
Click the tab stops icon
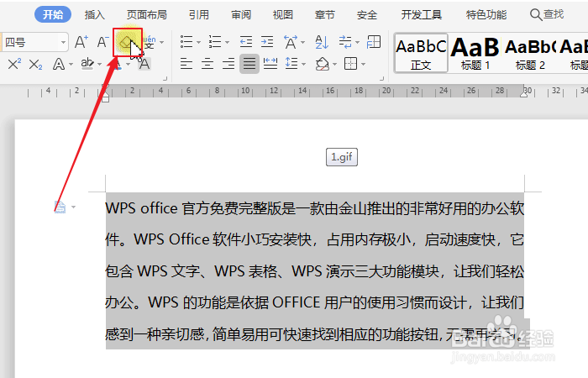pos(374,42)
